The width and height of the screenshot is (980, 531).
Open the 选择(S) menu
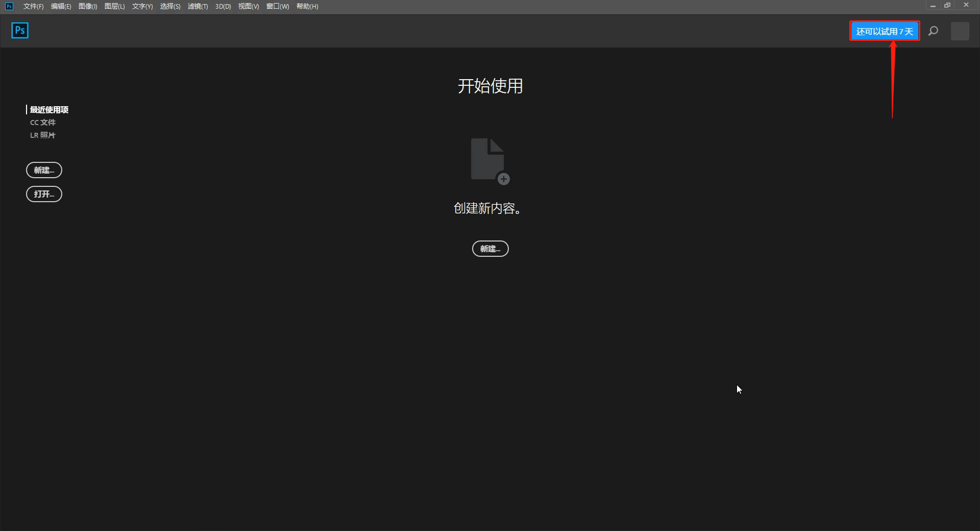point(170,7)
